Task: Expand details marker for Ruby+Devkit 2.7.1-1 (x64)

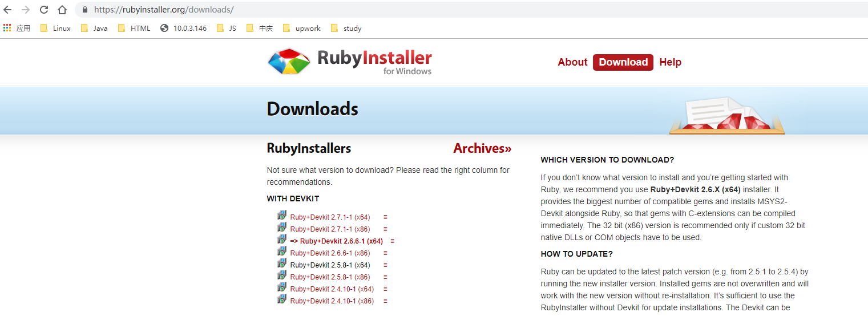Action: (x=385, y=217)
